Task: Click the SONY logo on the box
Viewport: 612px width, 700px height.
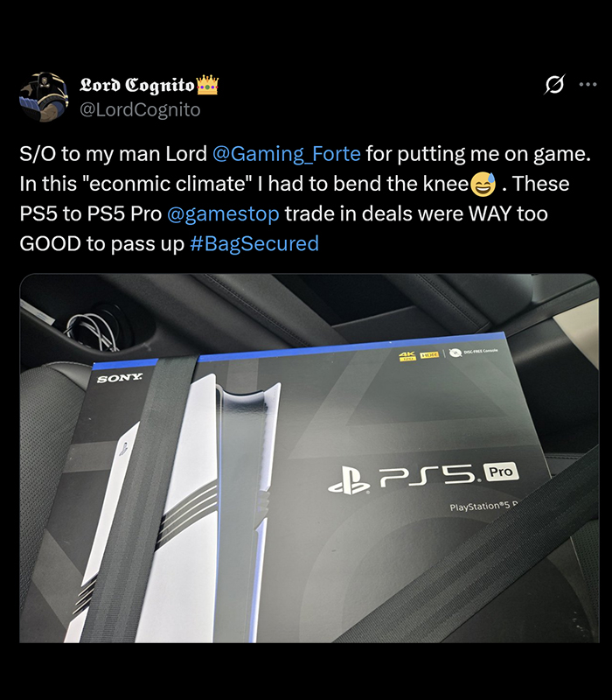Action: (120, 379)
